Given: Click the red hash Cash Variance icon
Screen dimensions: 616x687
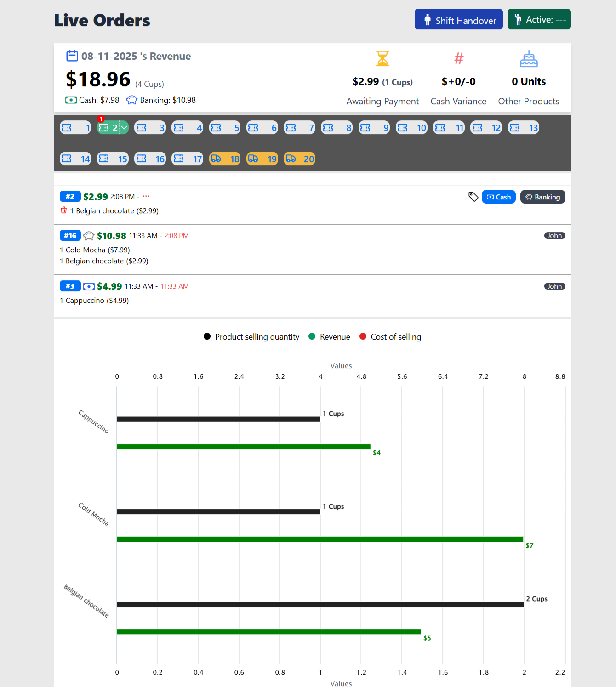Looking at the screenshot, I should pyautogui.click(x=458, y=59).
